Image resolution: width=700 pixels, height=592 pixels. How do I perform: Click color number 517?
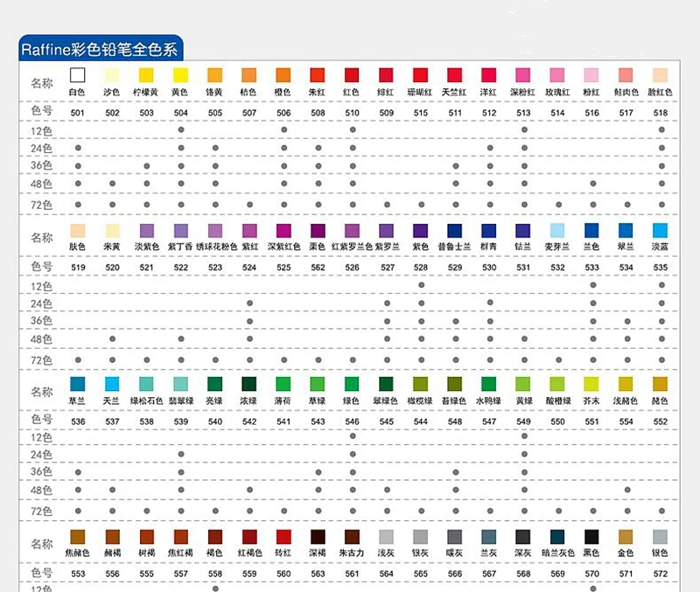[x=626, y=113]
